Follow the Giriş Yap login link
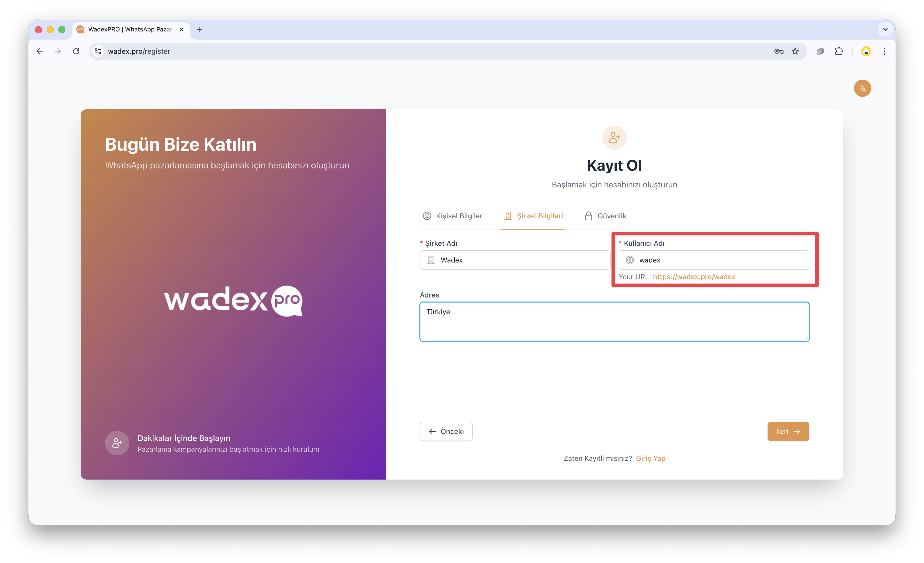The height and width of the screenshot is (563, 924). [x=650, y=458]
